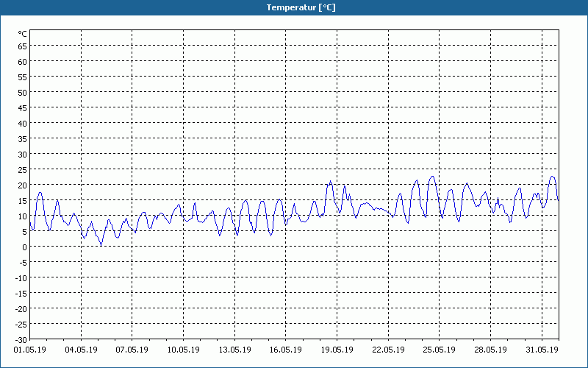Click the 16.05.19 date label
The height and width of the screenshot is (368, 588).
[286, 350]
